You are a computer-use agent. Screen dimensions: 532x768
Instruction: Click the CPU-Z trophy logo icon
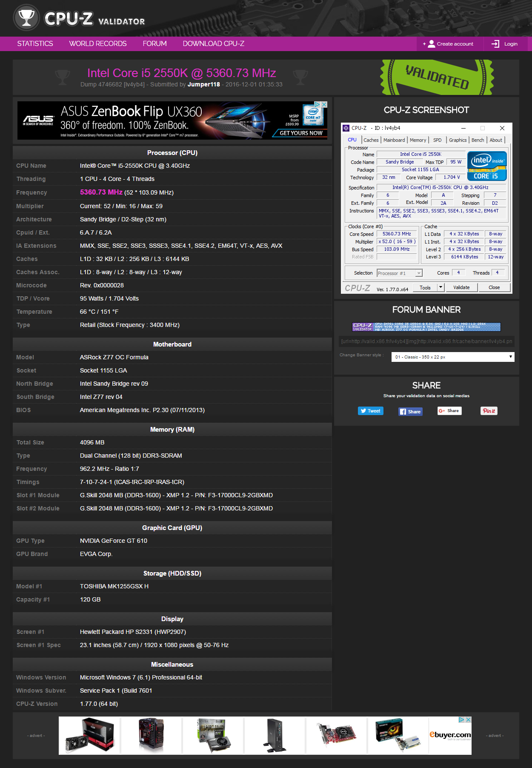[x=26, y=18]
